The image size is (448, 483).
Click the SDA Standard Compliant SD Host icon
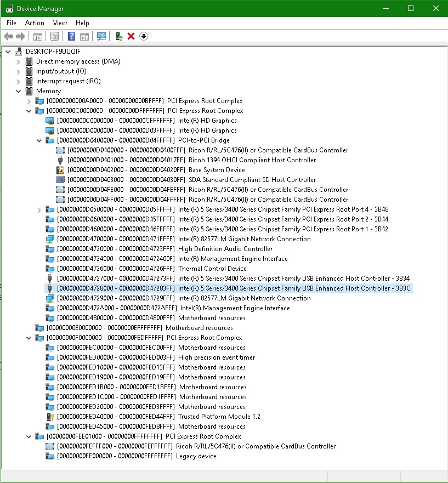click(x=60, y=180)
